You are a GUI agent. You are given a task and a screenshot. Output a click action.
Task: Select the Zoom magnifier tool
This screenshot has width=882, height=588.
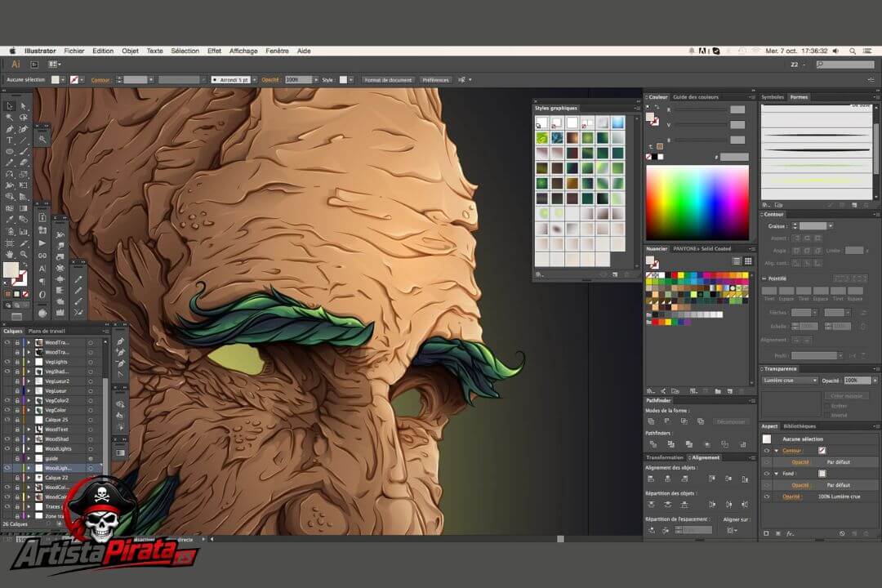23,254
